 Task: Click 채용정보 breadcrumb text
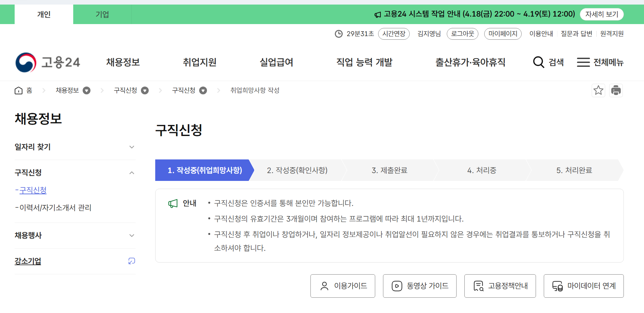point(67,90)
